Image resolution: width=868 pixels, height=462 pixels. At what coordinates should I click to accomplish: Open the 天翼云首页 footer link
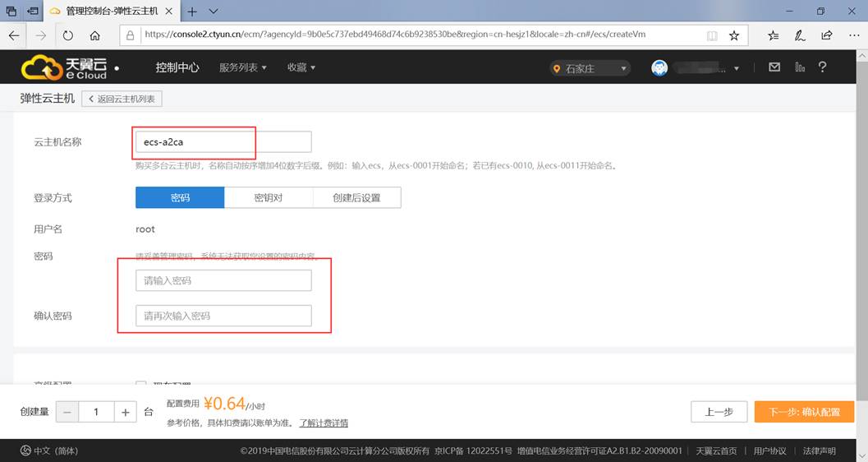click(x=716, y=451)
